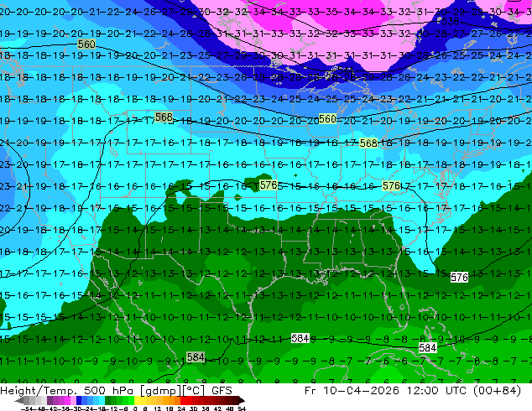532x411 pixels.
Task: Click the dark maroon right arrow of legend
Action: (x=242, y=400)
